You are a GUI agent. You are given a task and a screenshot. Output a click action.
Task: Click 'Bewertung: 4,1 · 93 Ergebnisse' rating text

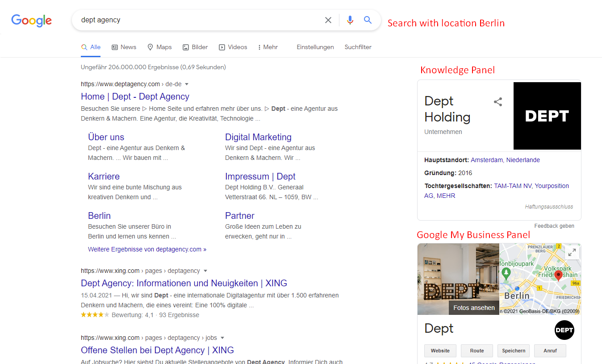[155, 315]
